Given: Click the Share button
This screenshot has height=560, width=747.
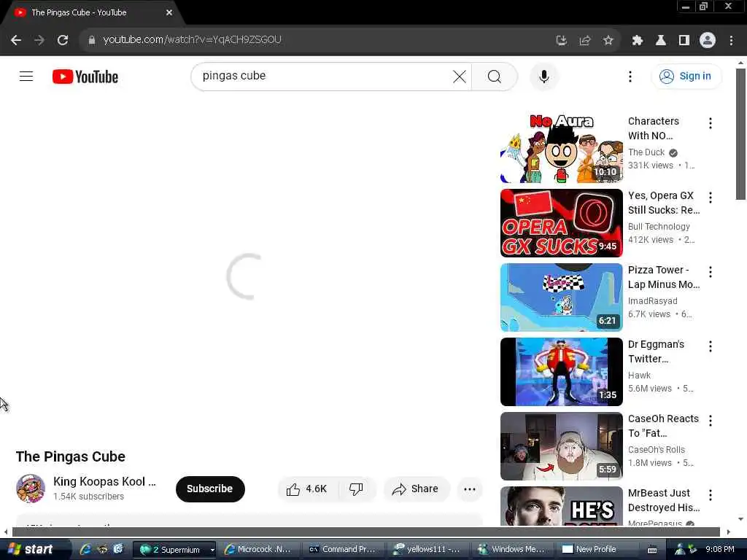Looking at the screenshot, I should click(415, 489).
